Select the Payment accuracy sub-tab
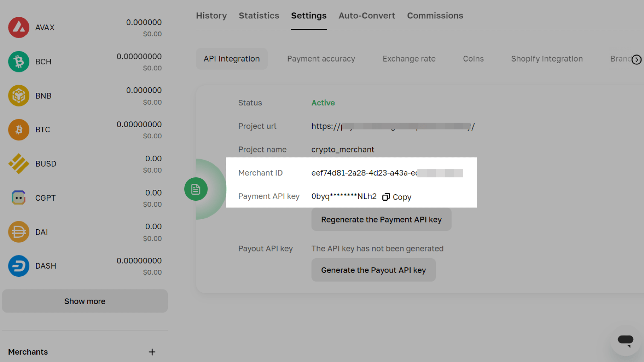The width and height of the screenshot is (644, 362). tap(321, 59)
